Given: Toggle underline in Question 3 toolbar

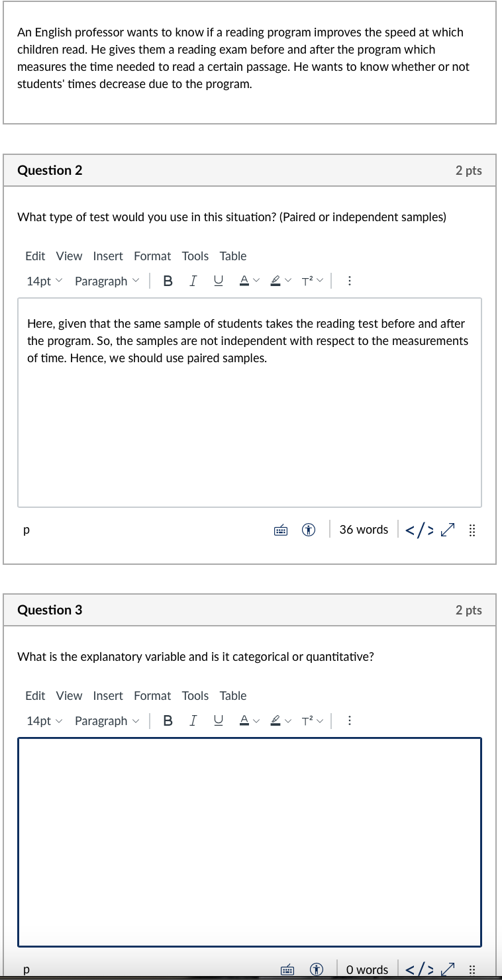Looking at the screenshot, I should [218, 720].
